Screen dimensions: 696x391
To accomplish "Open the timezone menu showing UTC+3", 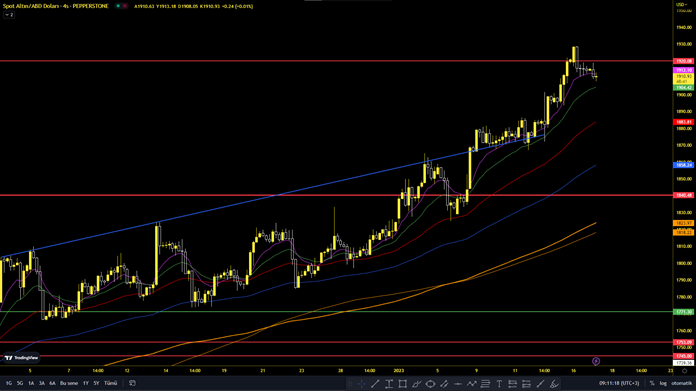I will [x=619, y=383].
